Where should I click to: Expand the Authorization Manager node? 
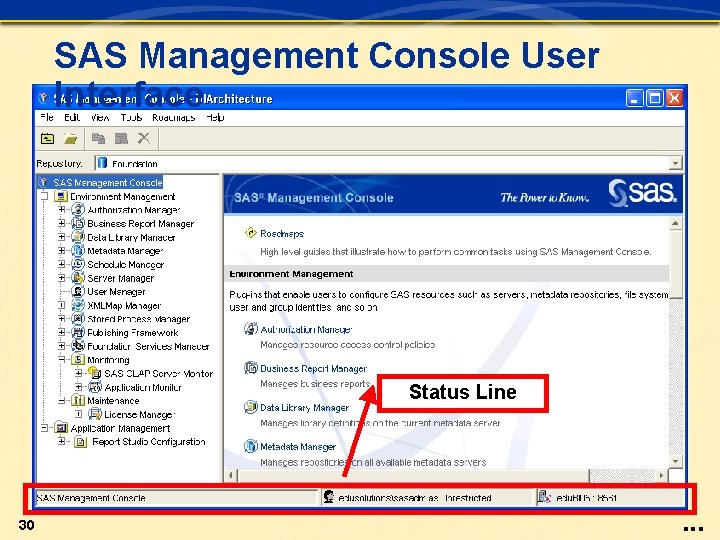tap(61, 210)
